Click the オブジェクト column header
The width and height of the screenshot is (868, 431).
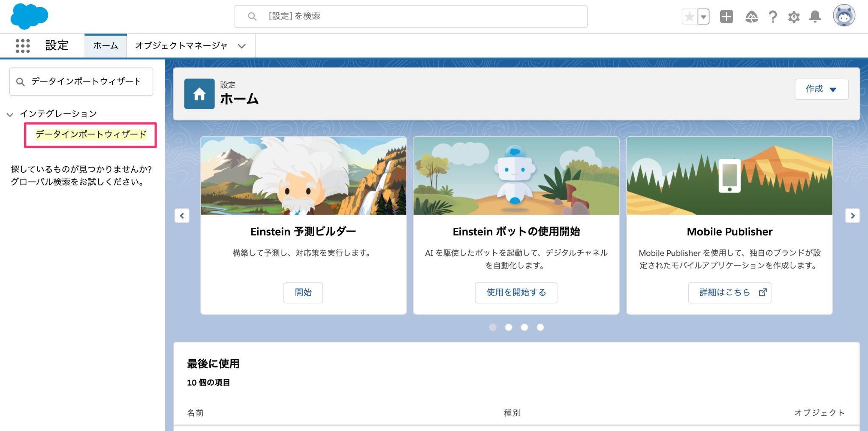pos(819,413)
